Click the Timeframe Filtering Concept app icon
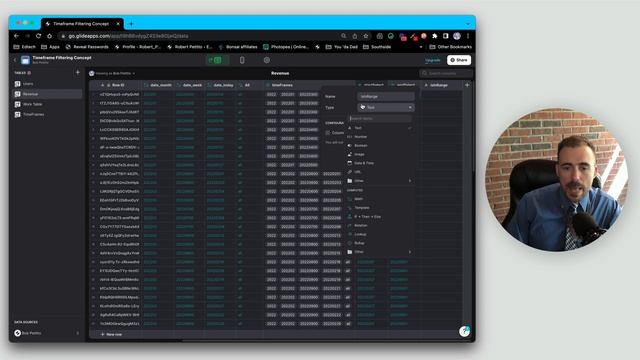Image resolution: width=640 pixels, height=360 pixels. click(x=25, y=60)
